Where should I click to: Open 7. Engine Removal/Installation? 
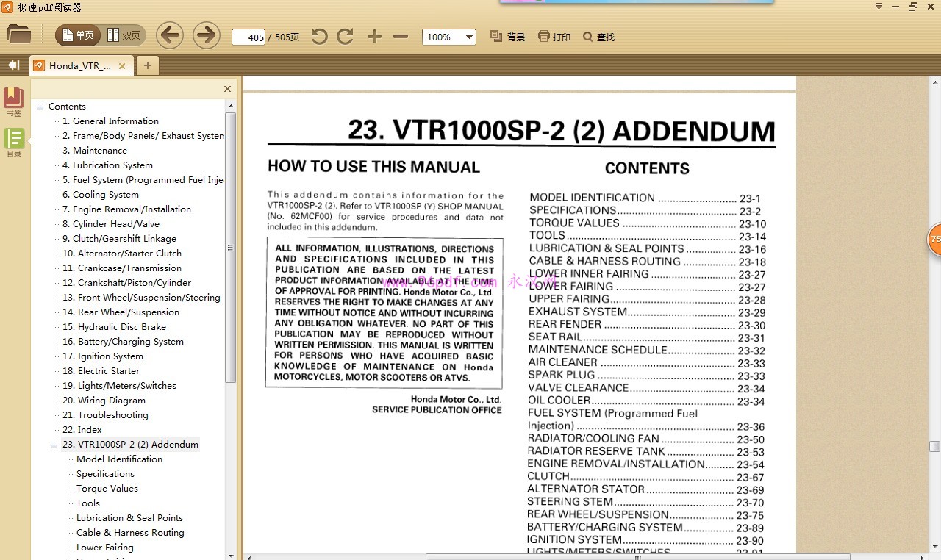coord(126,209)
